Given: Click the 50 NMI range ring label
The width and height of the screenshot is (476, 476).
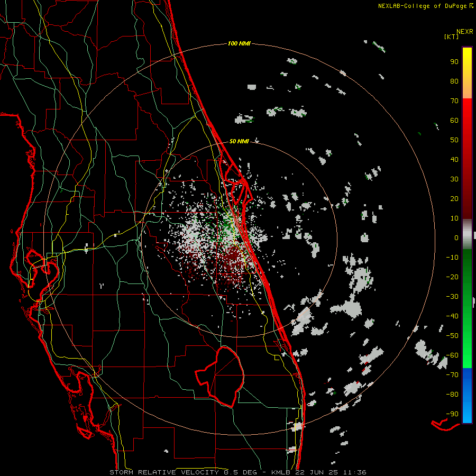Looking at the screenshot, I should [x=239, y=141].
